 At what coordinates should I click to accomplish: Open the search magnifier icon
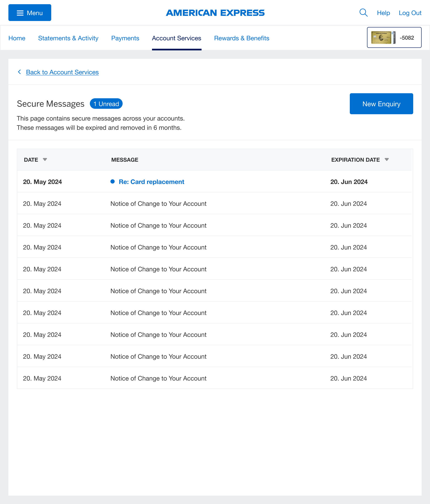pos(363,13)
